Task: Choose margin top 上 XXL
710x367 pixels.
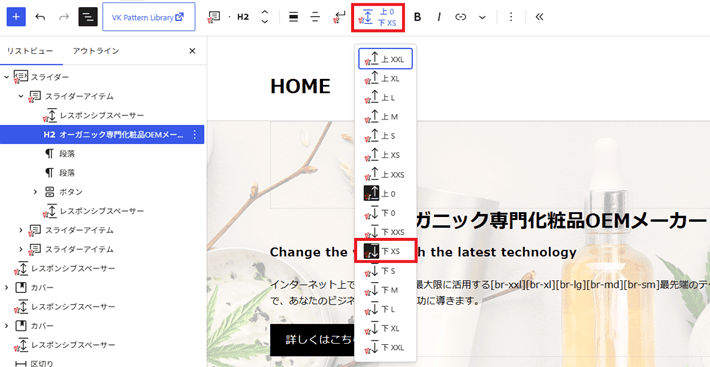Action: (385, 59)
